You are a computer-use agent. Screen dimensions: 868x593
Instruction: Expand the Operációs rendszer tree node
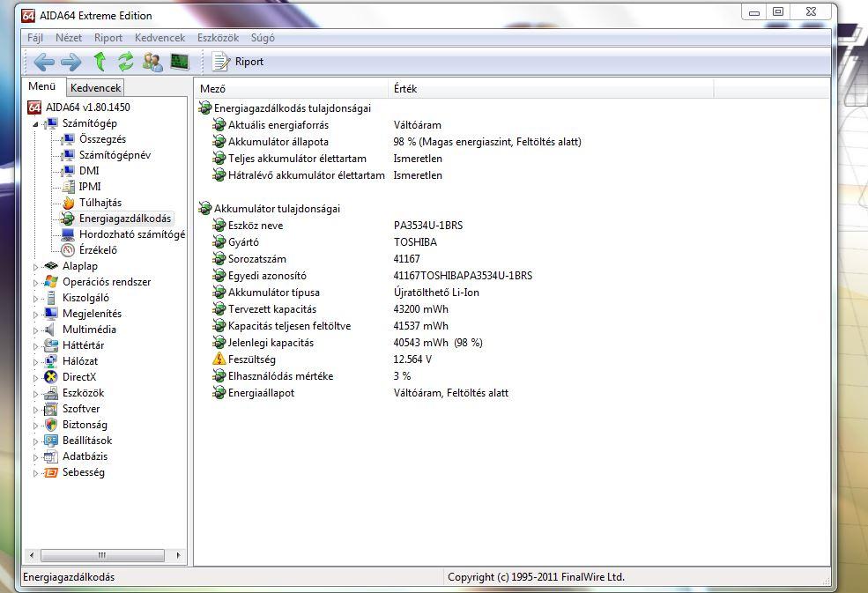click(x=35, y=282)
